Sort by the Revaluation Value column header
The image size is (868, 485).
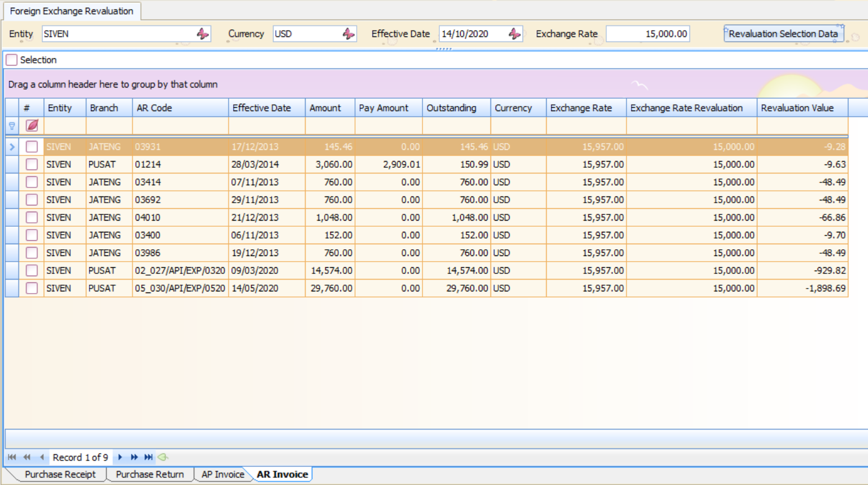(x=802, y=108)
